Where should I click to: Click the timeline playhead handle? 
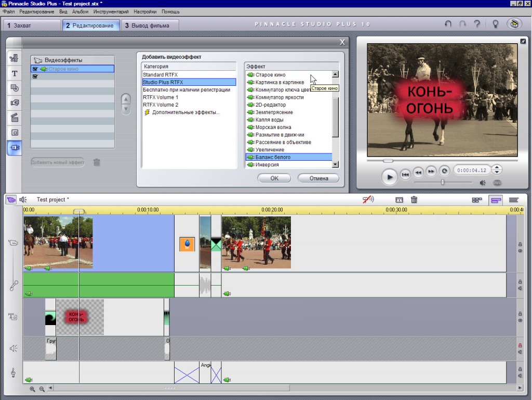[x=79, y=212]
